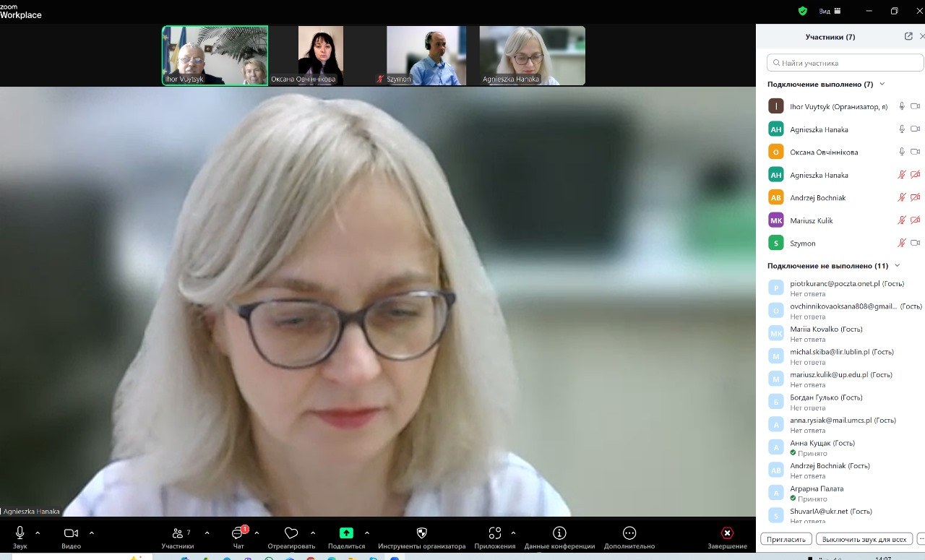The image size is (925, 560).
Task: Pop out the Participants panel
Action: (x=908, y=36)
